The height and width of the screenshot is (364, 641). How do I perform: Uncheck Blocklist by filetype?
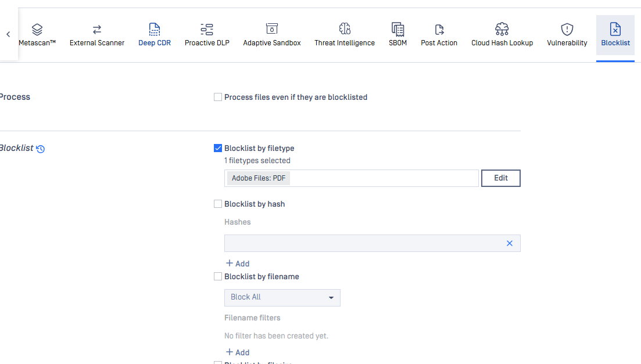coord(218,149)
